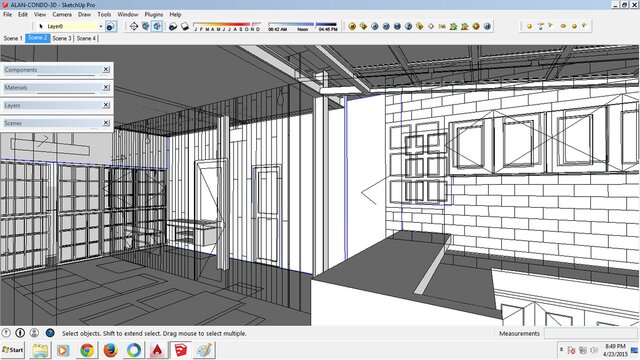Switch to Scene 4 tab
The image size is (640, 360).
coord(86,38)
